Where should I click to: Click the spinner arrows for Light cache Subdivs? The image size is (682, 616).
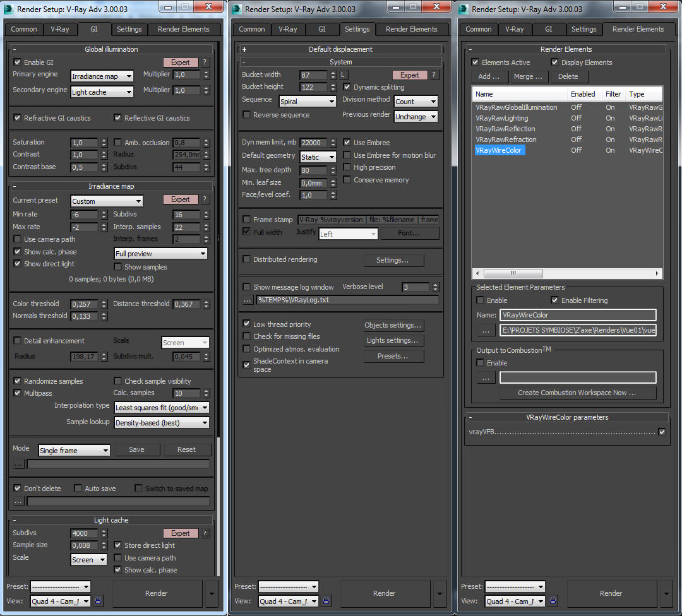pyautogui.click(x=104, y=533)
